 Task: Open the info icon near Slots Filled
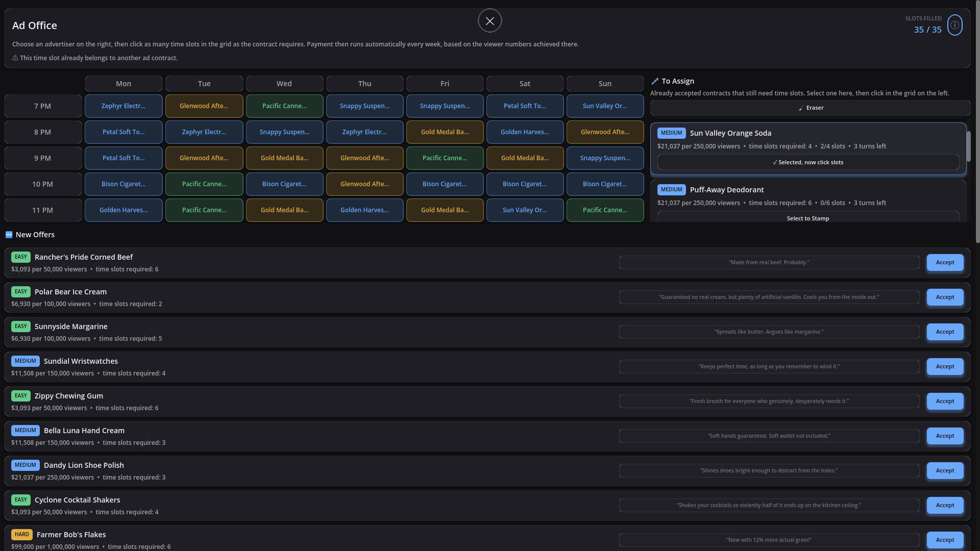pyautogui.click(x=954, y=25)
